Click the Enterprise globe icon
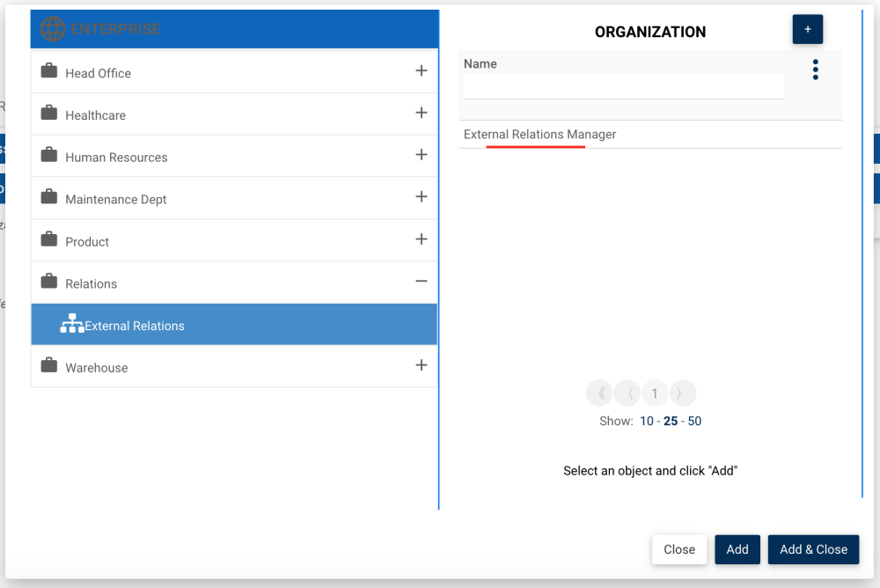This screenshot has height=588, width=880. (x=53, y=29)
